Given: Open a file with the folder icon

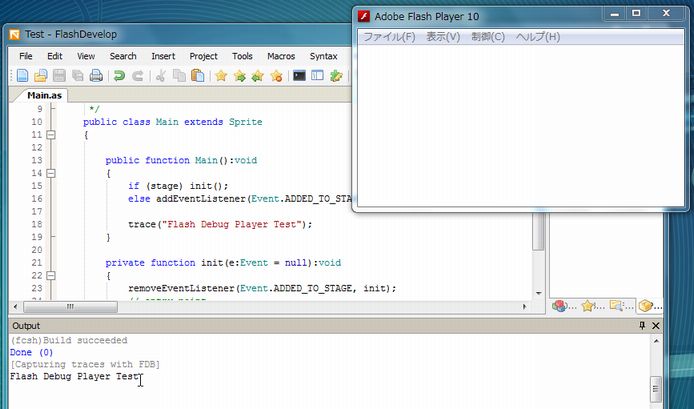Looking at the screenshot, I should [41, 76].
